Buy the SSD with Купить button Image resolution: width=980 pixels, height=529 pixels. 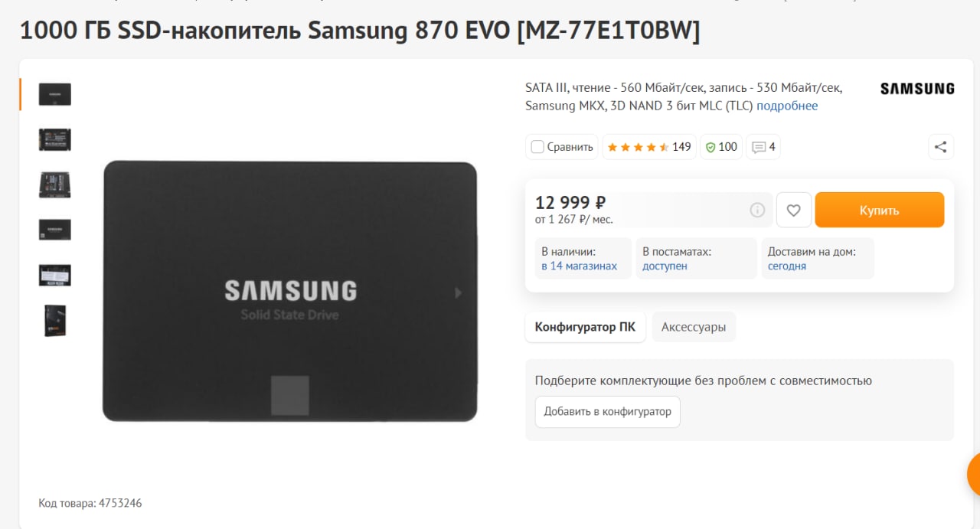[880, 210]
